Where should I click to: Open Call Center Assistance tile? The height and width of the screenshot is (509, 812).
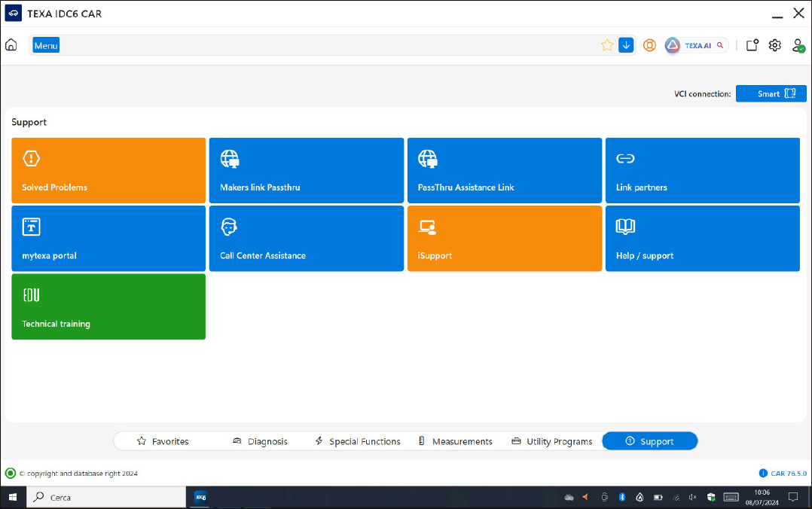pos(307,238)
